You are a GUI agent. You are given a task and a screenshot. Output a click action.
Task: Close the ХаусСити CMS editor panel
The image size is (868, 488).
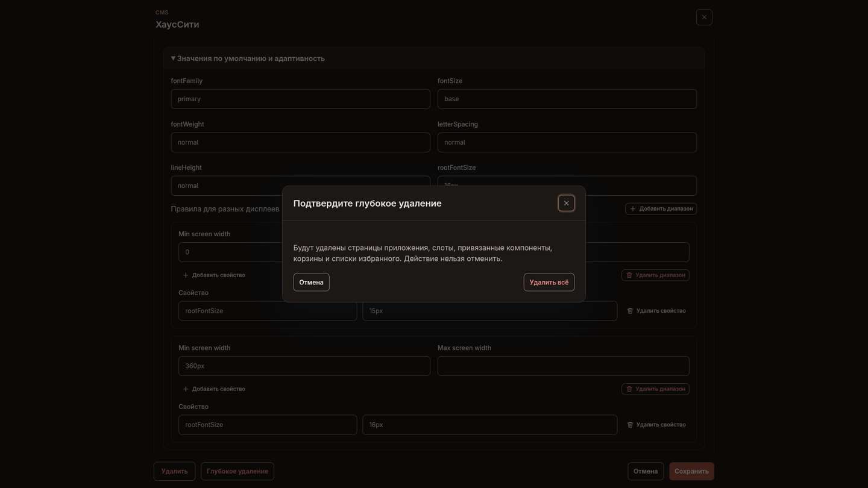(x=704, y=17)
